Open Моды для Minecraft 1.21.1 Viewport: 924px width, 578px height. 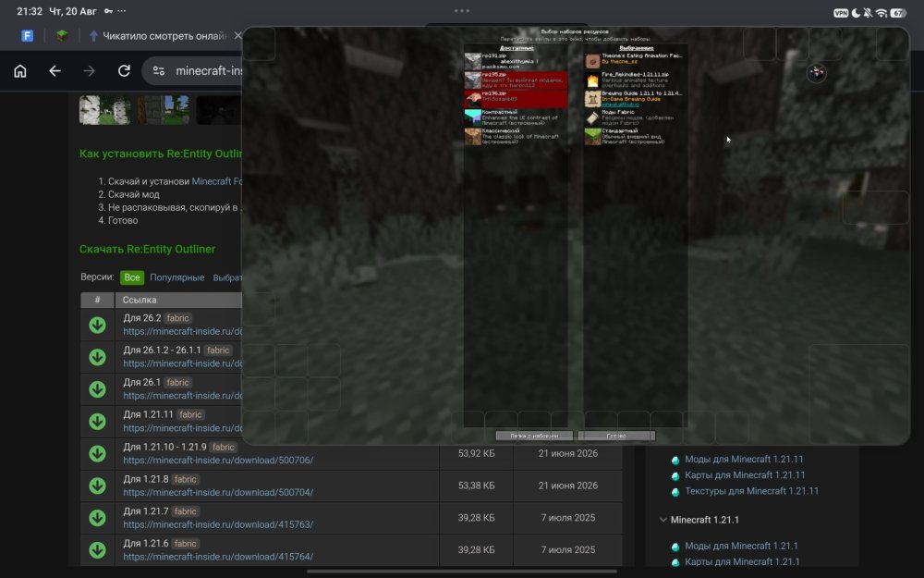tap(741, 546)
